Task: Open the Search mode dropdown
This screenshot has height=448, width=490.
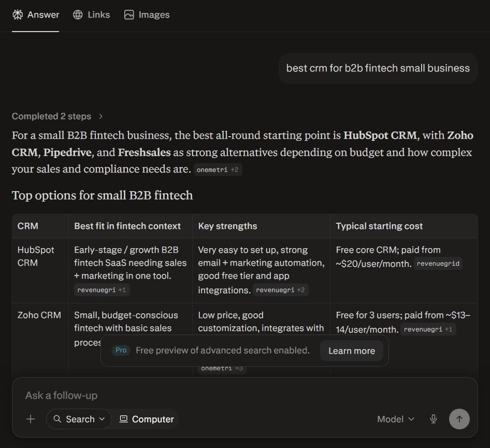Action: 79,419
